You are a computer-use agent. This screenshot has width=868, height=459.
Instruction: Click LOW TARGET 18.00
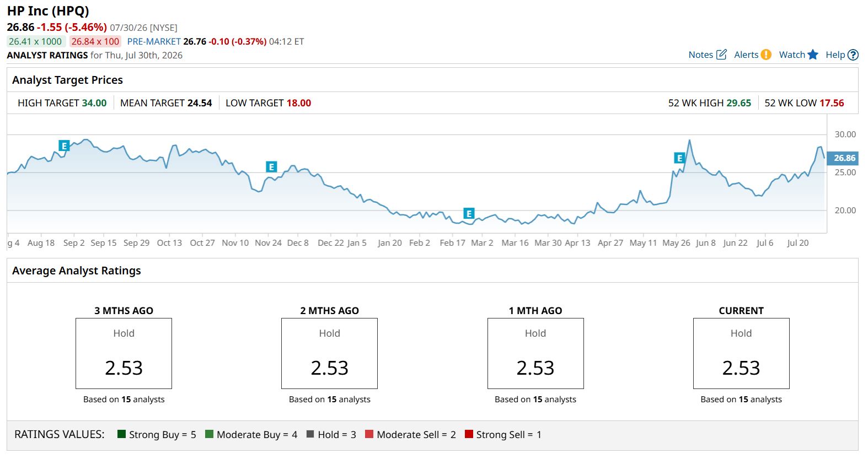tap(269, 103)
